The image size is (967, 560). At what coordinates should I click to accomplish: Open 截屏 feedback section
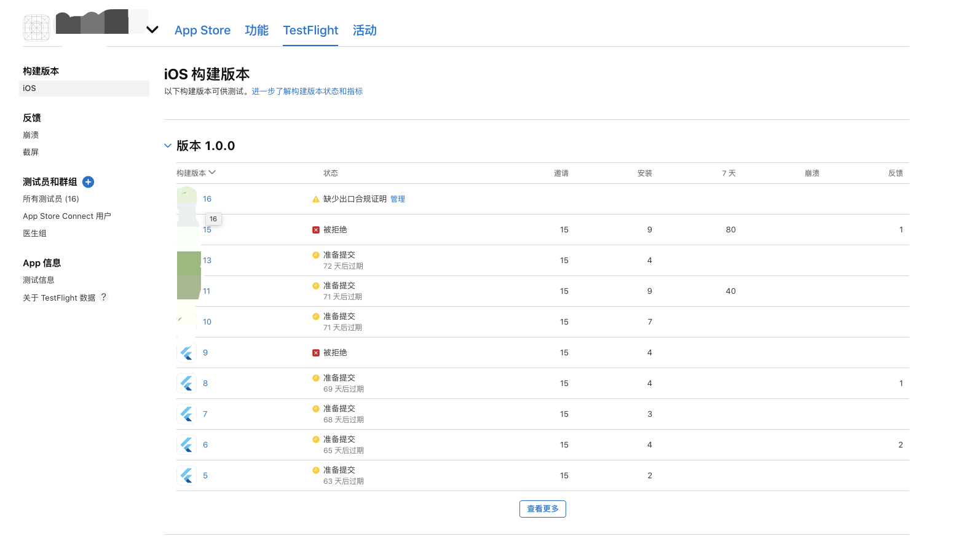[31, 152]
